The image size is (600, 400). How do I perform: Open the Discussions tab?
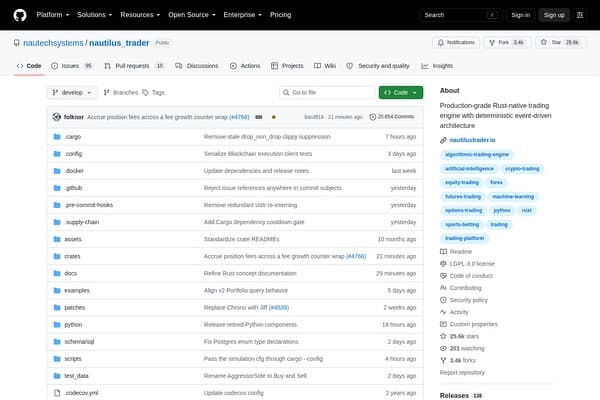pyautogui.click(x=197, y=66)
